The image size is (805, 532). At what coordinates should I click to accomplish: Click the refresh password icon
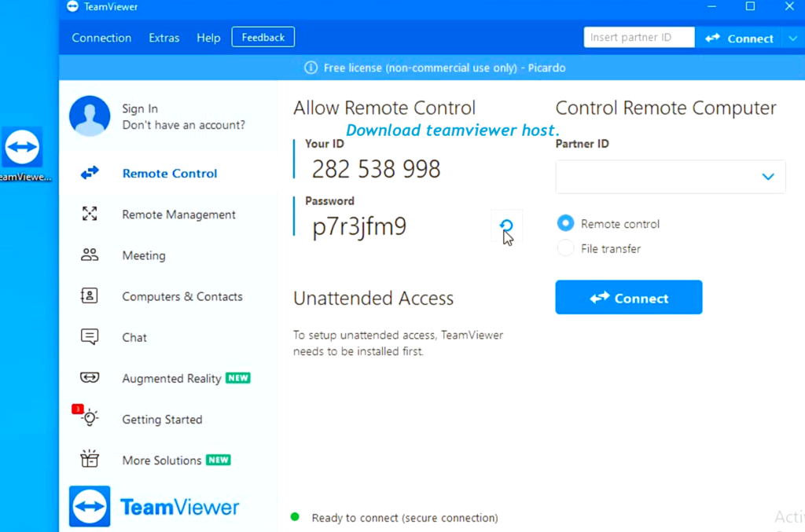[x=506, y=226]
